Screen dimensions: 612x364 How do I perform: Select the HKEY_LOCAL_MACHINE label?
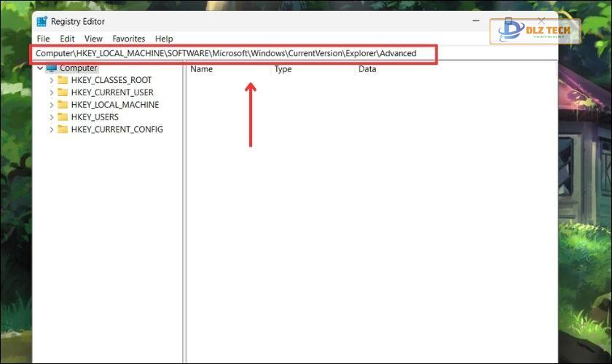[115, 105]
